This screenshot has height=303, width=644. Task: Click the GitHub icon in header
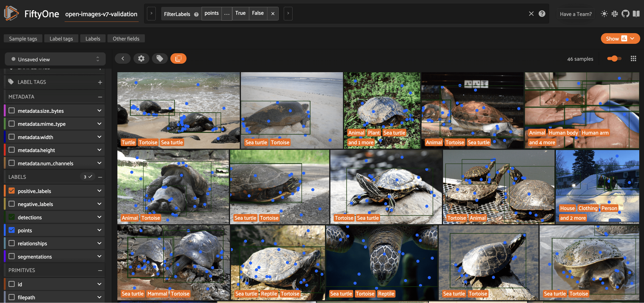(625, 14)
